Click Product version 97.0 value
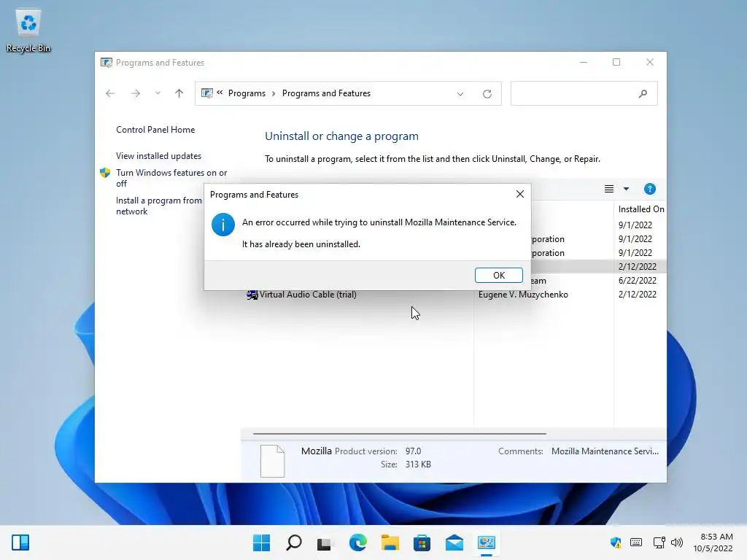This screenshot has height=560, width=747. (x=413, y=451)
